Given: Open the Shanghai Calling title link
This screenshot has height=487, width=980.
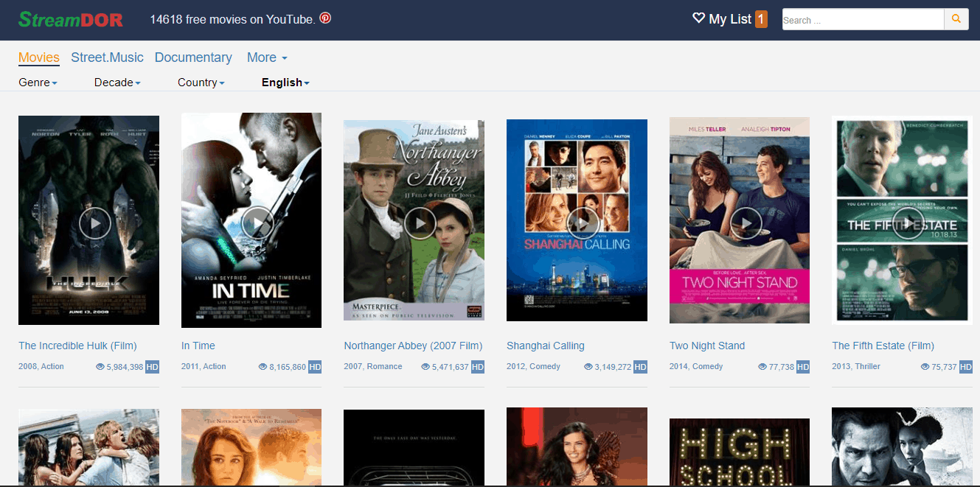Looking at the screenshot, I should tap(546, 346).
